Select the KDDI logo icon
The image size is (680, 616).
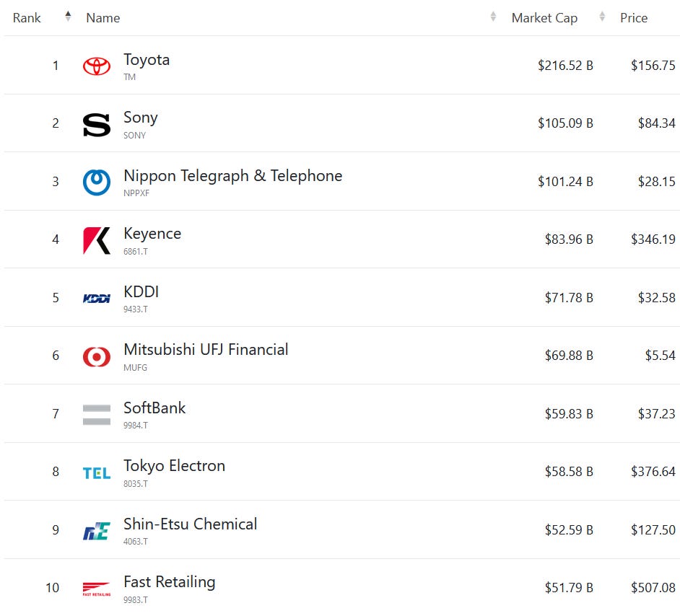point(96,299)
